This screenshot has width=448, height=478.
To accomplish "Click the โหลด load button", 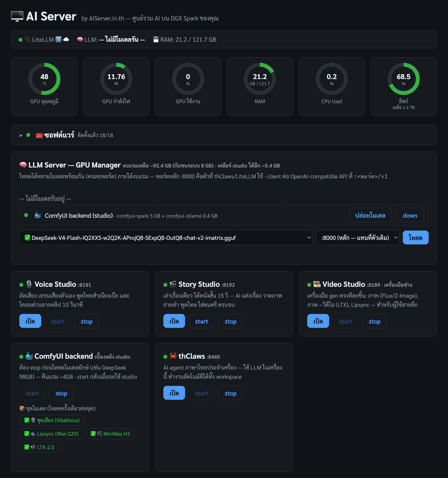I will (x=416, y=238).
